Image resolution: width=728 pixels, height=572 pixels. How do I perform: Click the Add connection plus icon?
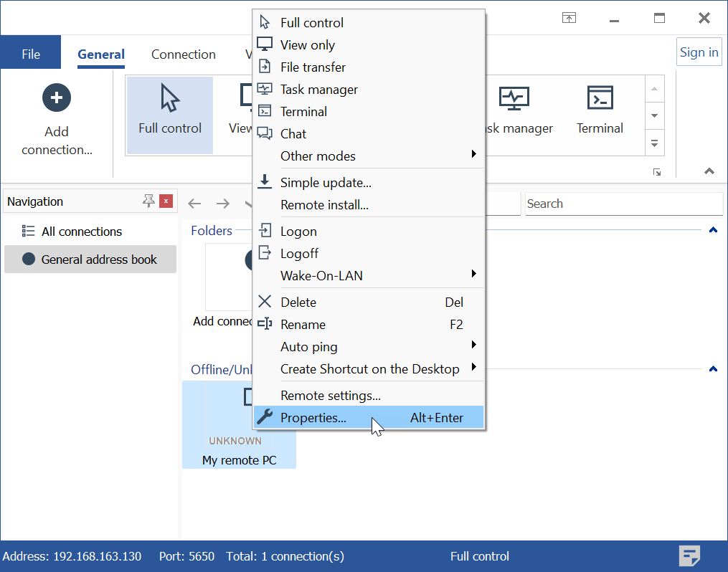(57, 98)
